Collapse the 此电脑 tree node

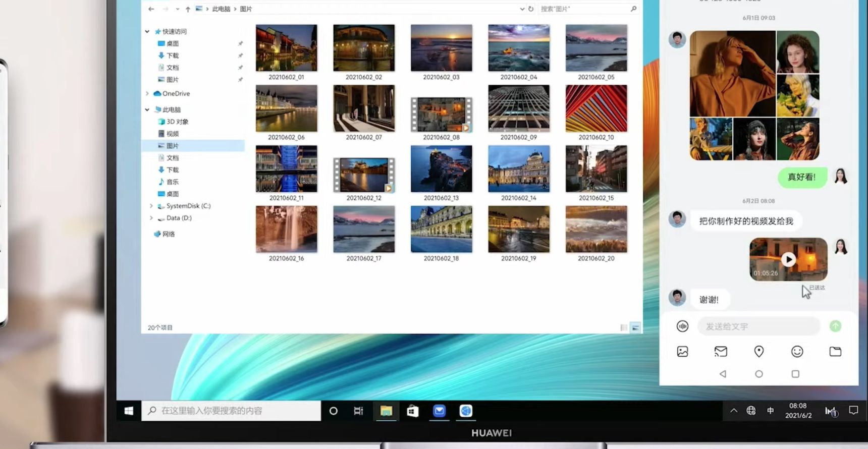[x=147, y=109]
